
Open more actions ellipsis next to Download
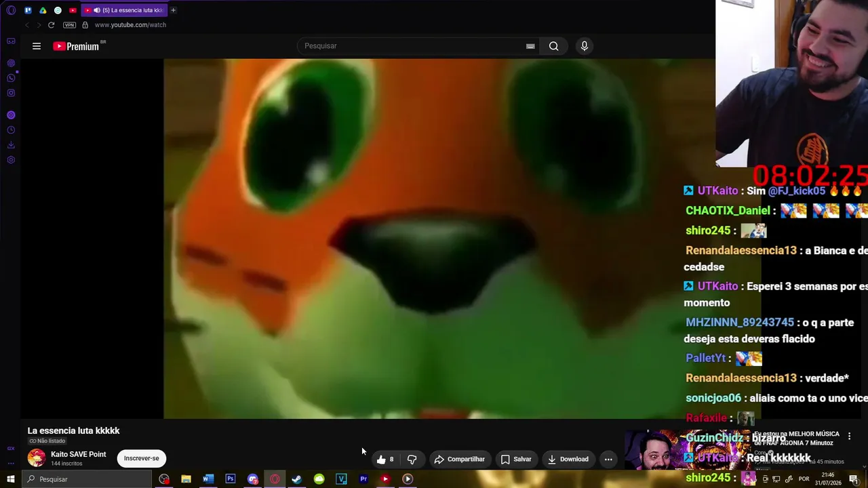(608, 459)
